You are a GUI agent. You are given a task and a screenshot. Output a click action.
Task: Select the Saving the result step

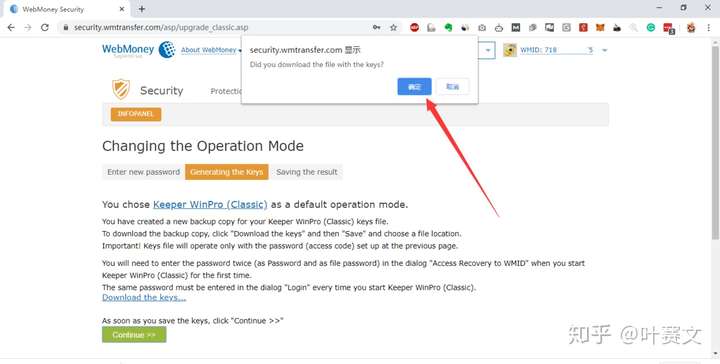307,172
